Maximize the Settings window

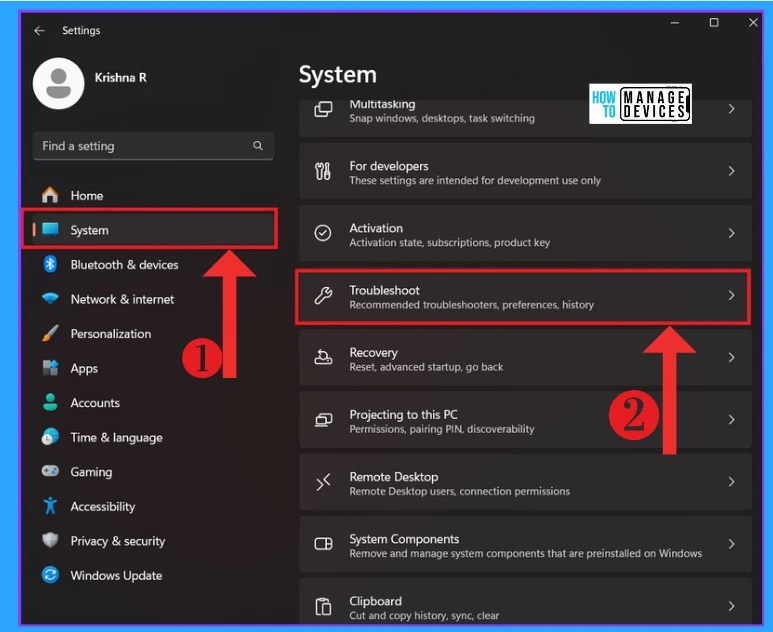[714, 23]
